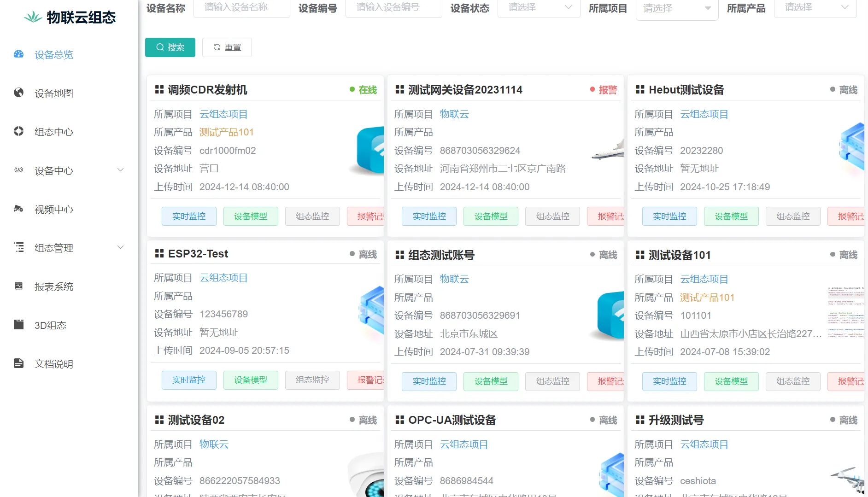Screen dimensions: 868x497
Task: Click the 3D组态 sidebar icon
Action: pos(18,325)
